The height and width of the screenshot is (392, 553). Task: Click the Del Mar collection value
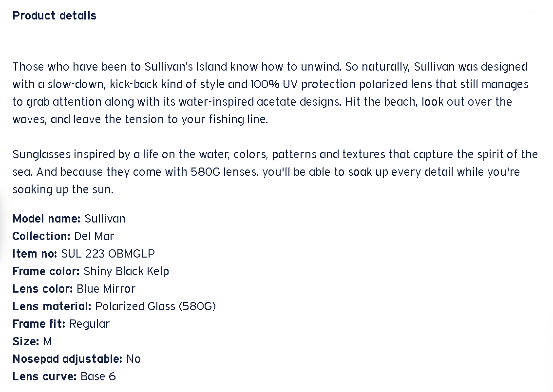tap(94, 236)
